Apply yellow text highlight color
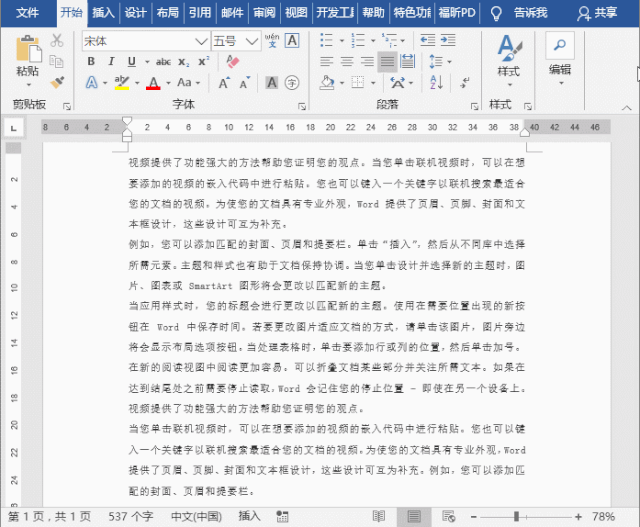The image size is (640, 527). [122, 82]
